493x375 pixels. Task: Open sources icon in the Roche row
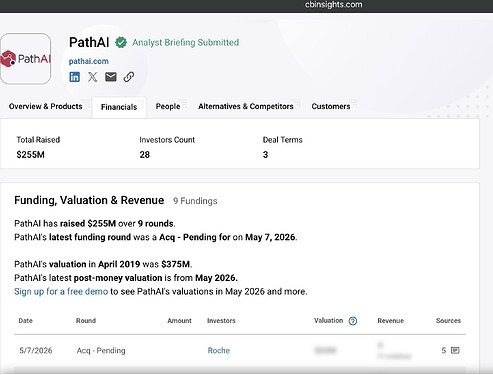(455, 350)
